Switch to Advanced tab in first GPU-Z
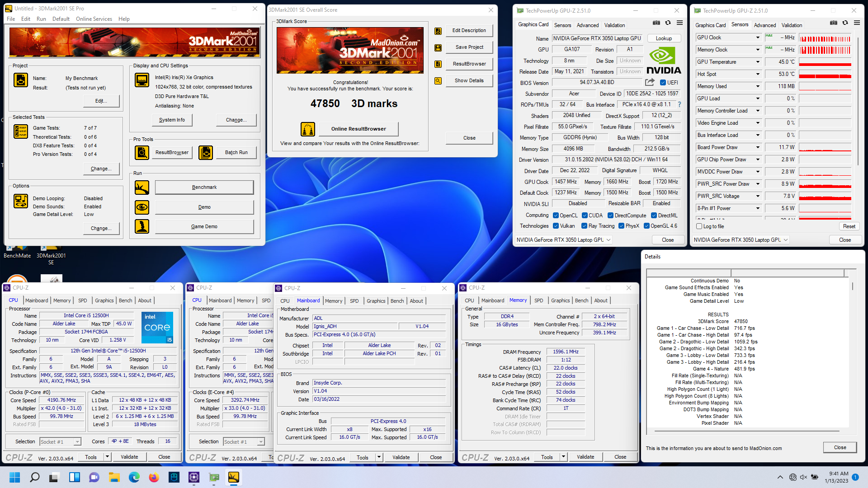This screenshot has height=488, width=868. pos(588,25)
